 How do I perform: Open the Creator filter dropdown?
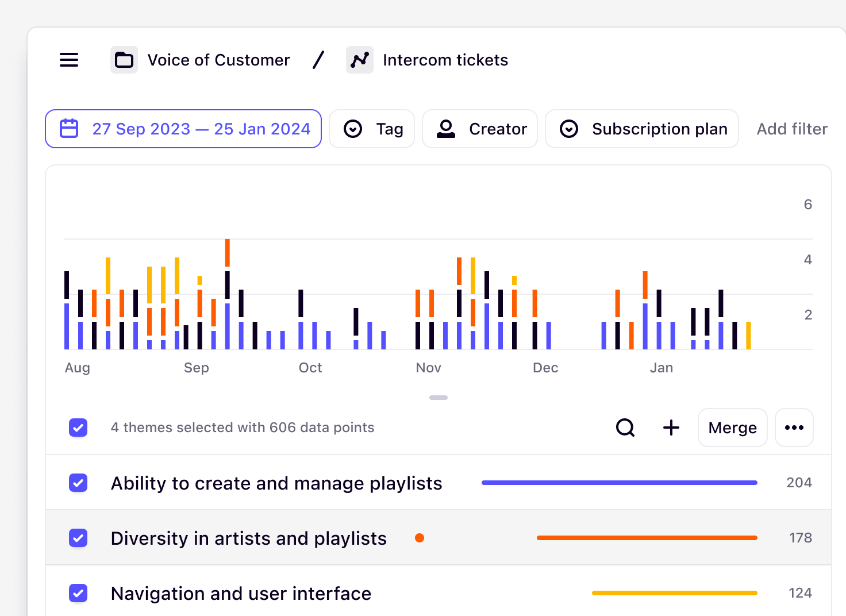tap(480, 129)
